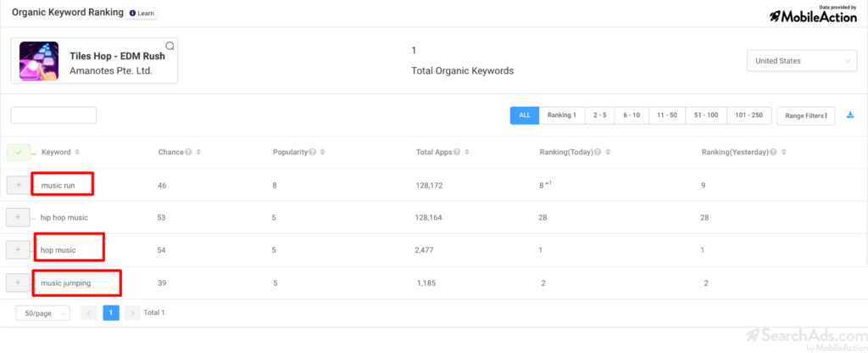Open the Range Filters dropdown

point(806,115)
